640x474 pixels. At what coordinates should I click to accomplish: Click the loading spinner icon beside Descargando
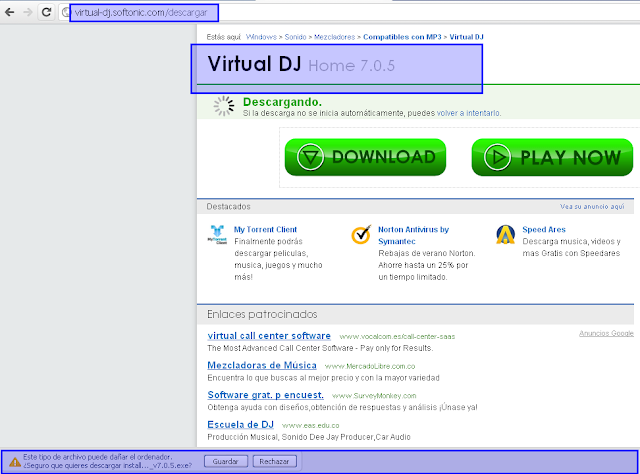click(224, 106)
